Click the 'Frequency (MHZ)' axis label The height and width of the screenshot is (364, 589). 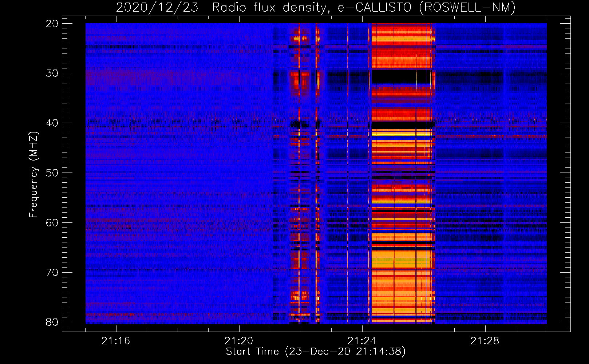click(x=33, y=175)
